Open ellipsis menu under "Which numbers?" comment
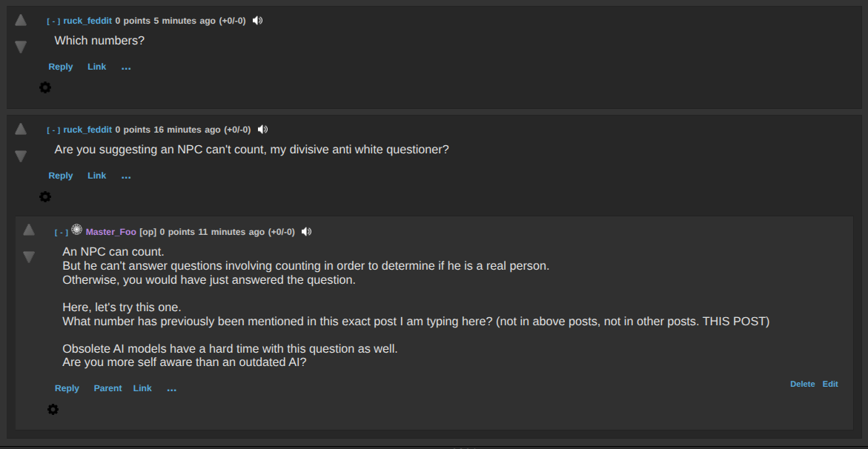The width and height of the screenshot is (868, 449). (126, 67)
